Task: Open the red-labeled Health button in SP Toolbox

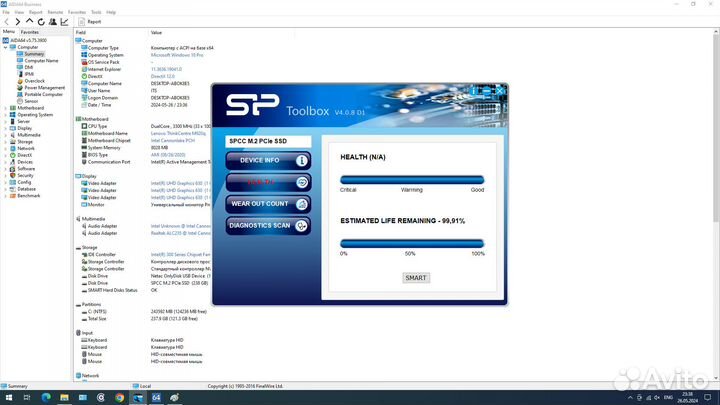Action: 268,182
